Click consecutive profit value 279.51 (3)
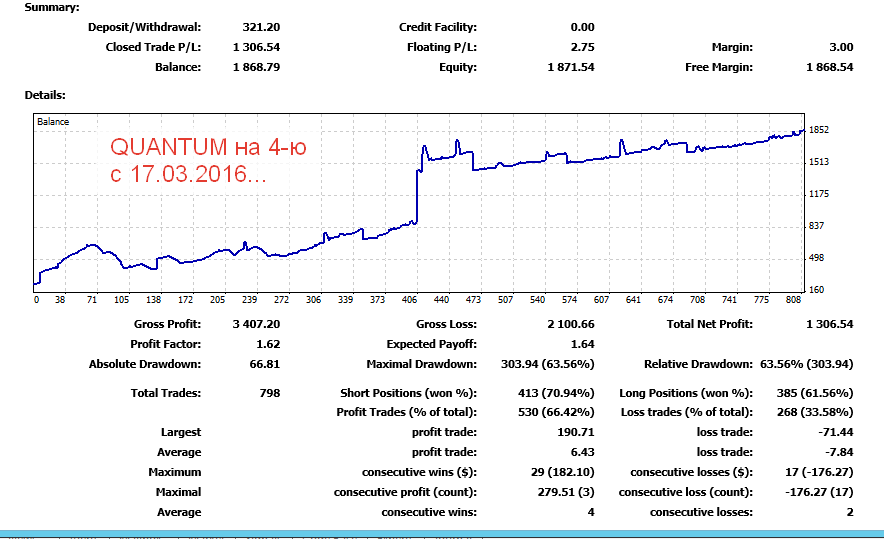The height and width of the screenshot is (539, 884). point(566,492)
